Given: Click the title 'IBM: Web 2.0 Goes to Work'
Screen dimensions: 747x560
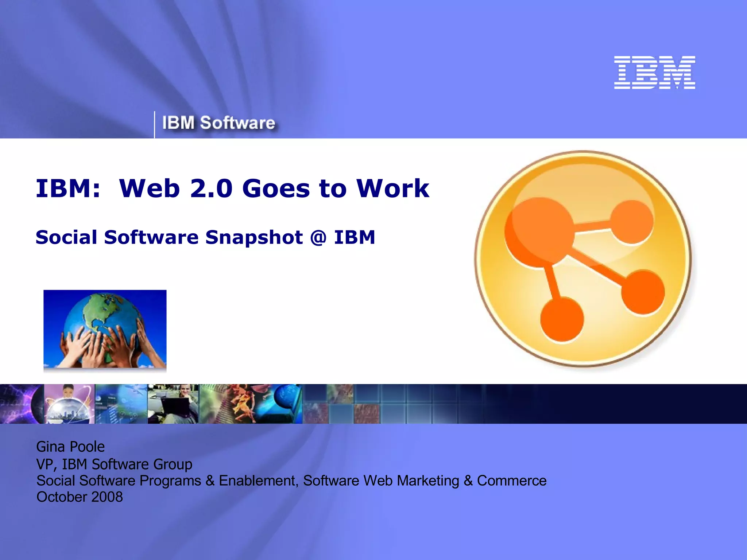Looking at the screenshot, I should click(232, 188).
